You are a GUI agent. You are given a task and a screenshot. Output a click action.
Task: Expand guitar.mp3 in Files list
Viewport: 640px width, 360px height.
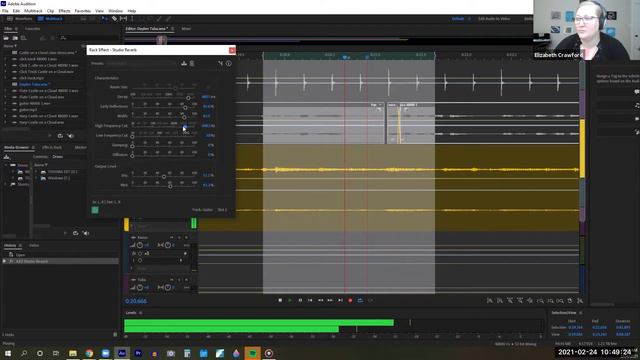5,110
